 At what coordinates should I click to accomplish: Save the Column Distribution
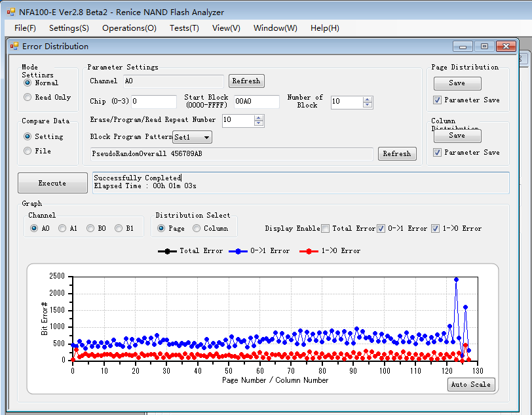coord(457,136)
